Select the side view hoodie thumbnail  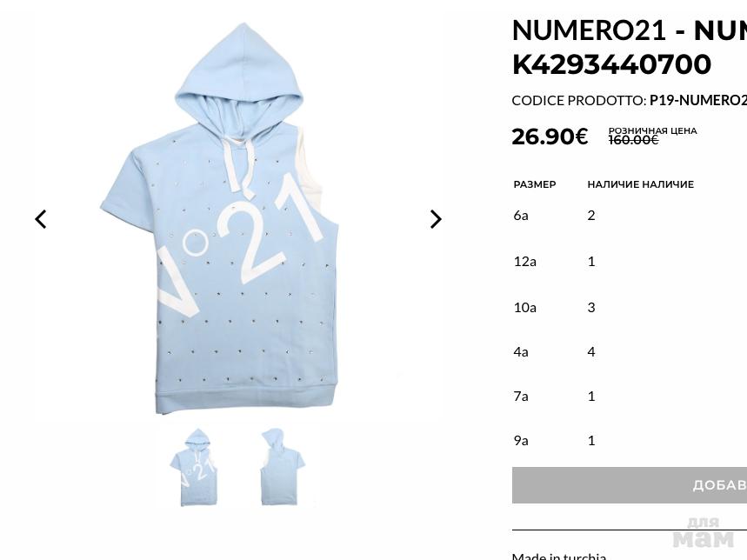282,467
